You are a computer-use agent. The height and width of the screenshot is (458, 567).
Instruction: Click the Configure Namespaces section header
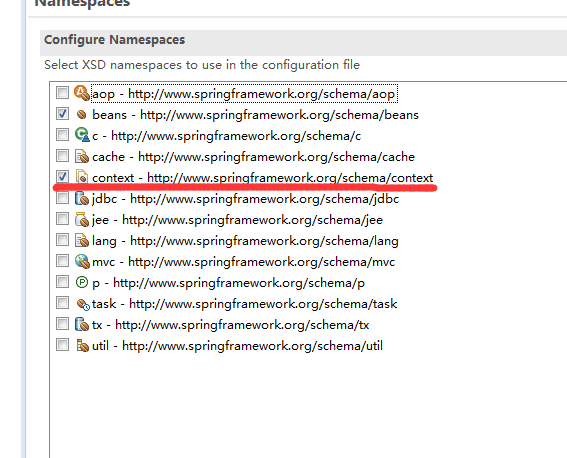pyautogui.click(x=114, y=40)
